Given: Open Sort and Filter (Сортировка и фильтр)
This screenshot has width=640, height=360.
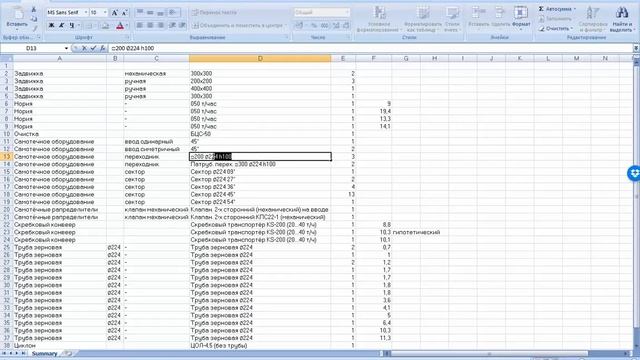Looking at the screenshot, I should 593,19.
